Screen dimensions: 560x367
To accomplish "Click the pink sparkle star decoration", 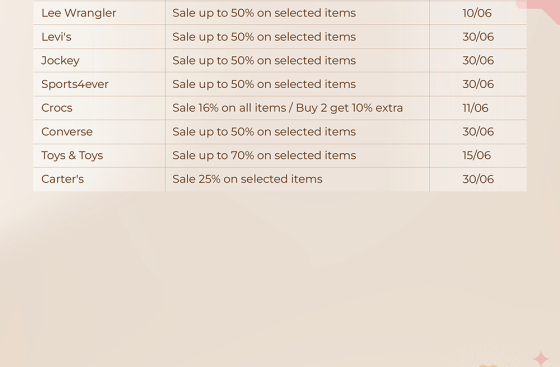I will [541, 358].
